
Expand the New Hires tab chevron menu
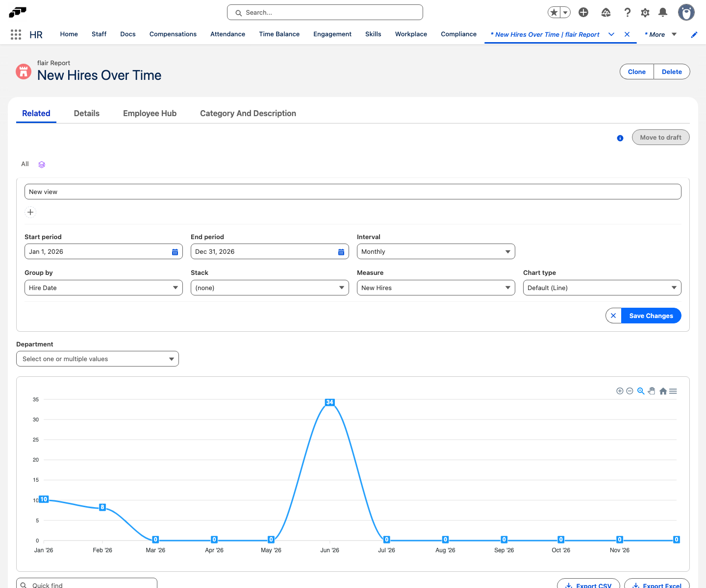pyautogui.click(x=611, y=34)
